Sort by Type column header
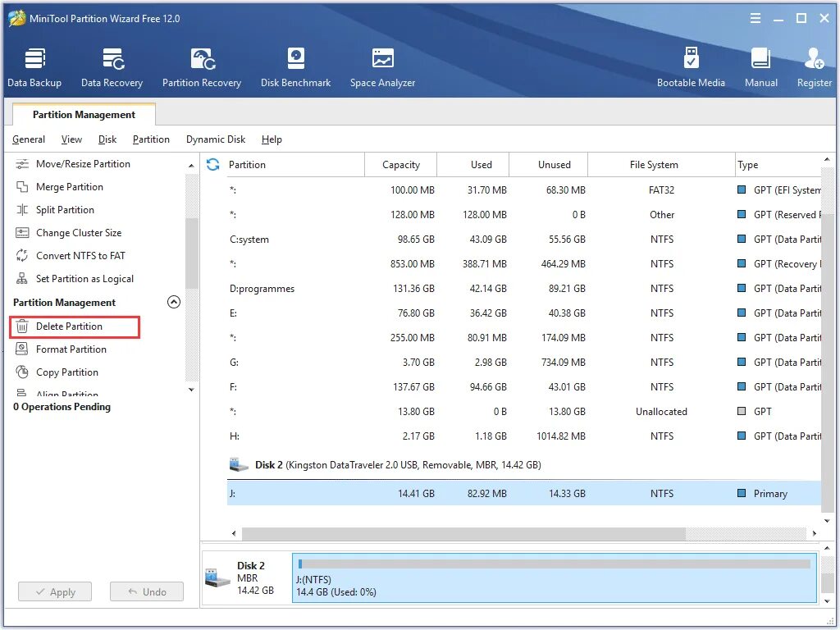 click(x=778, y=164)
